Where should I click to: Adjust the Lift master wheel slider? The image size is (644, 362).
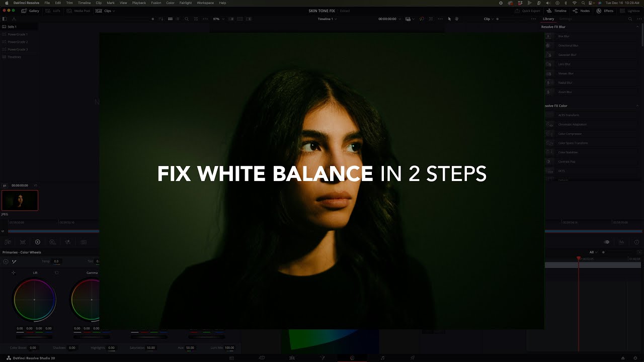(34, 336)
